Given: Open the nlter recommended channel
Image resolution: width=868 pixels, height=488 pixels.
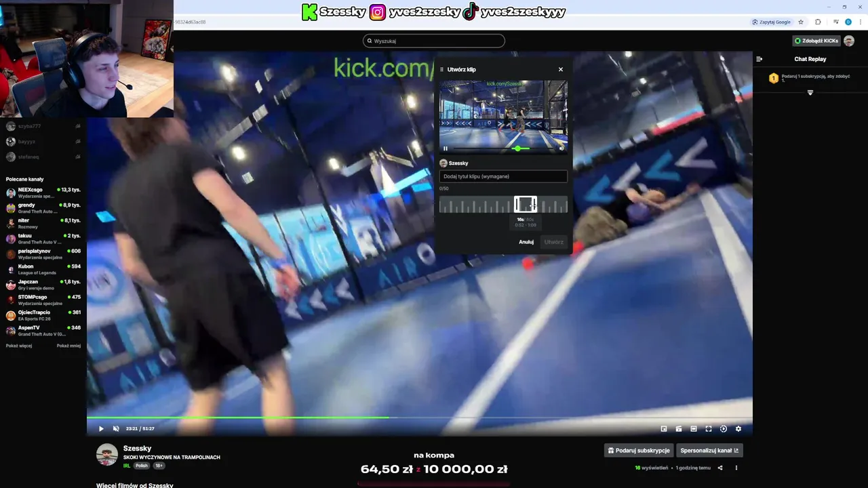Looking at the screenshot, I should pyautogui.click(x=43, y=223).
